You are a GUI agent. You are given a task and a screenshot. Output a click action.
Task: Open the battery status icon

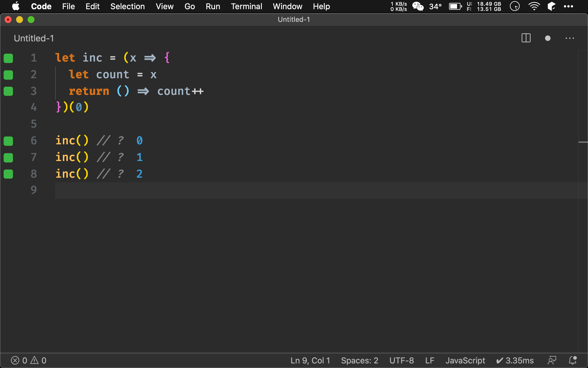coord(455,6)
